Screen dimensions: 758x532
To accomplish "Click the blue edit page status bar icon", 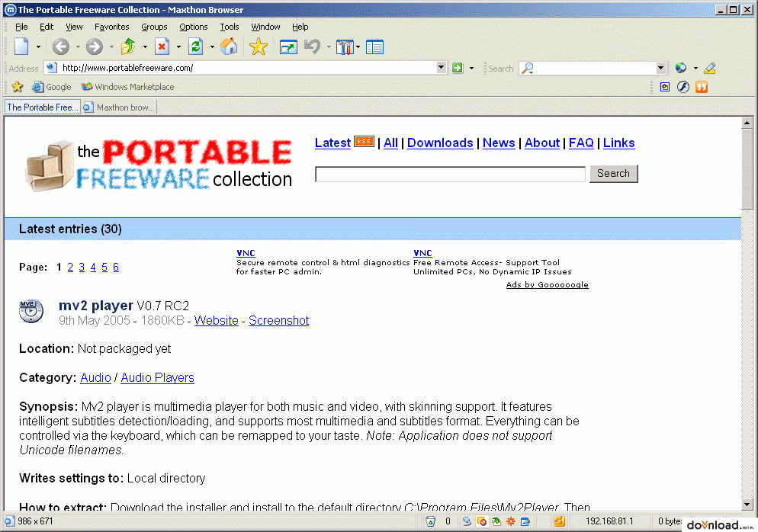I will pyautogui.click(x=525, y=521).
